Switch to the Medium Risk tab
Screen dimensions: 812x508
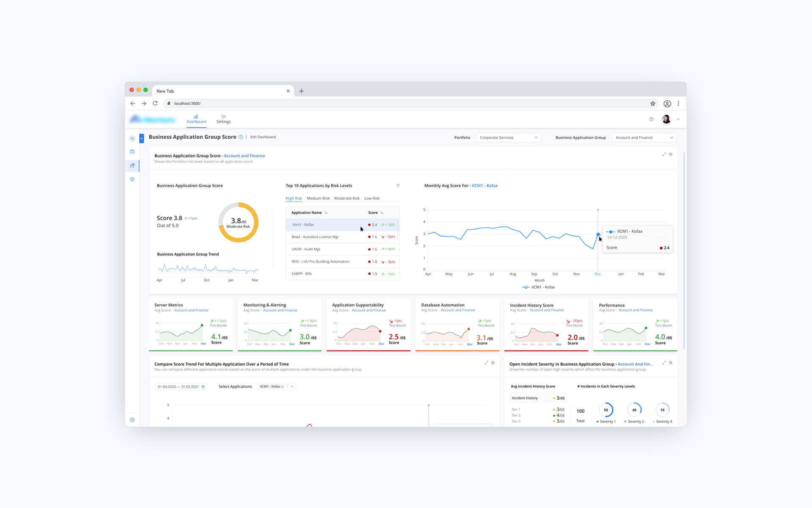tap(318, 199)
